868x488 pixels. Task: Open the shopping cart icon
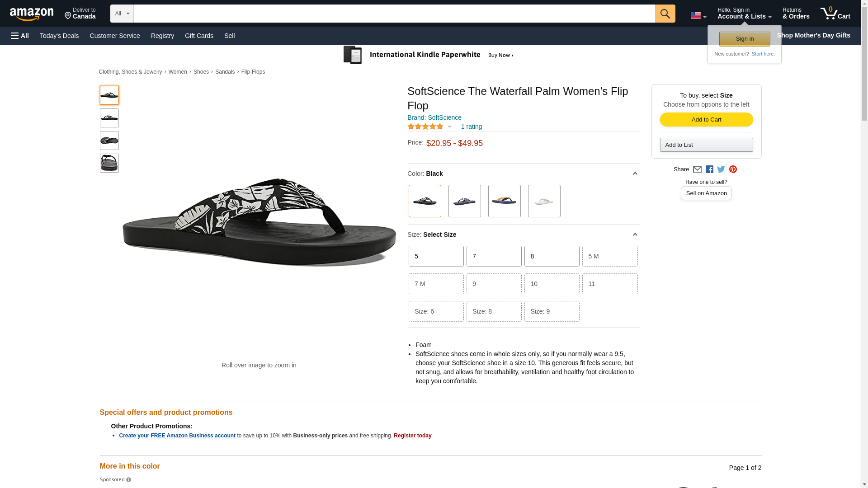click(x=835, y=14)
